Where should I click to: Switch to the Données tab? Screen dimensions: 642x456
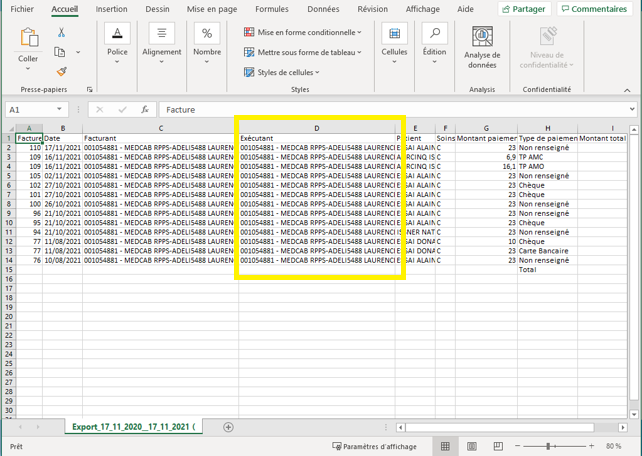(x=323, y=9)
